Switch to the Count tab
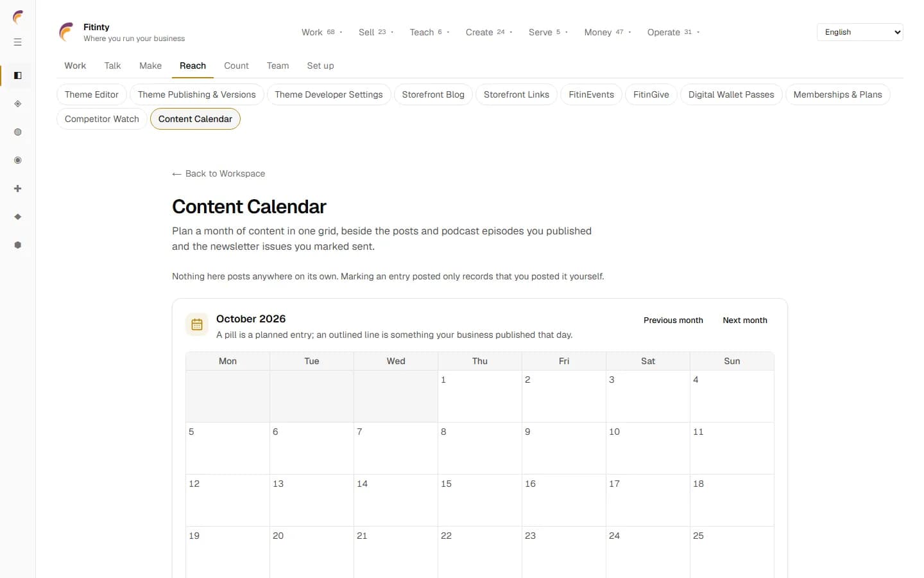 click(236, 66)
